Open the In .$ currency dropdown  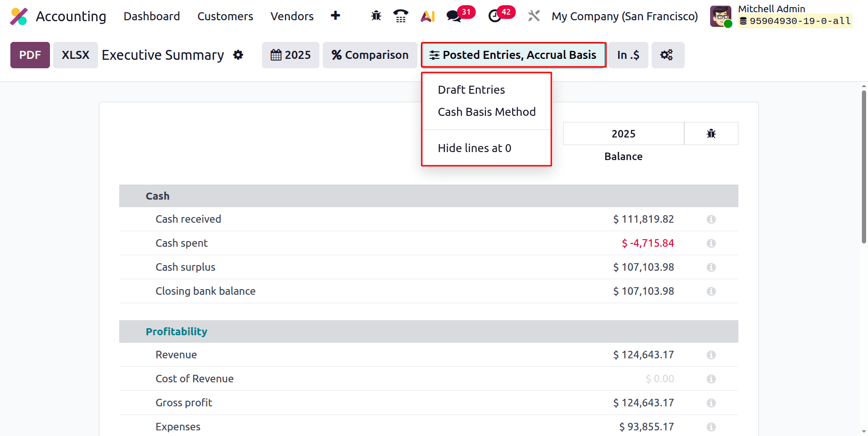pos(628,55)
